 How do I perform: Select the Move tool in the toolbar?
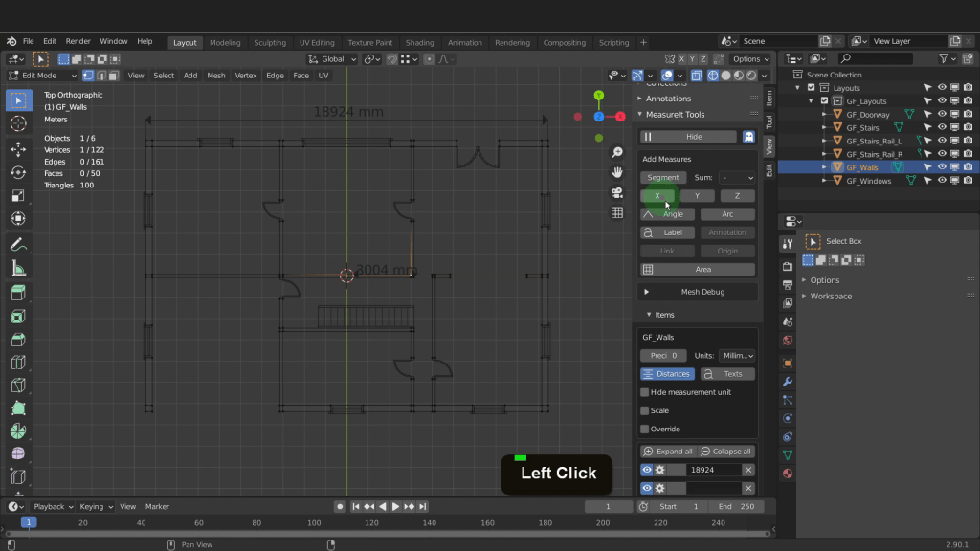tap(17, 149)
